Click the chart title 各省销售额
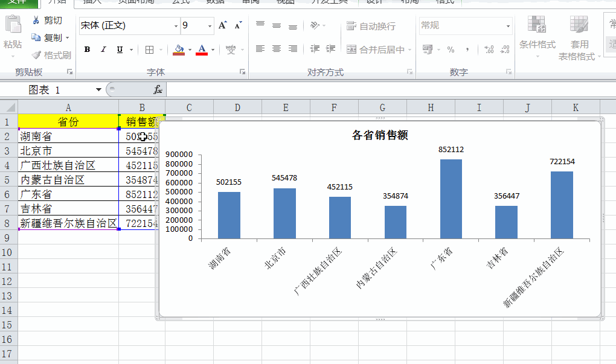The height and width of the screenshot is (364, 616). 380,135
